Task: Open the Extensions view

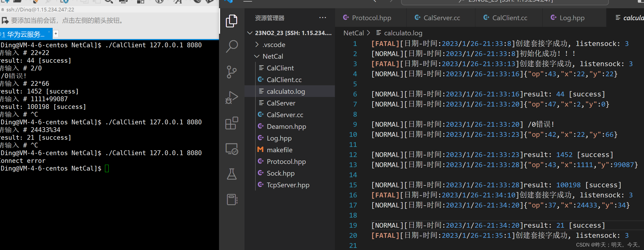Action: coord(231,123)
